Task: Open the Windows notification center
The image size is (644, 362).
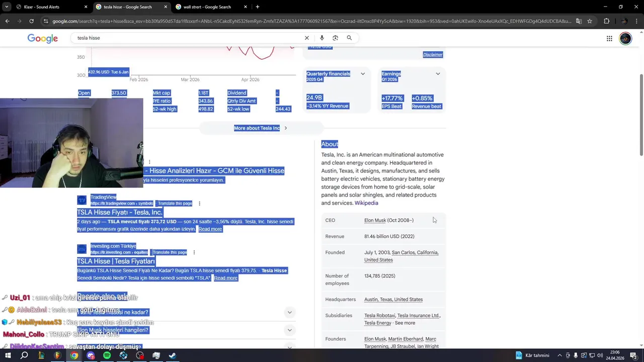Action: pos(633,355)
